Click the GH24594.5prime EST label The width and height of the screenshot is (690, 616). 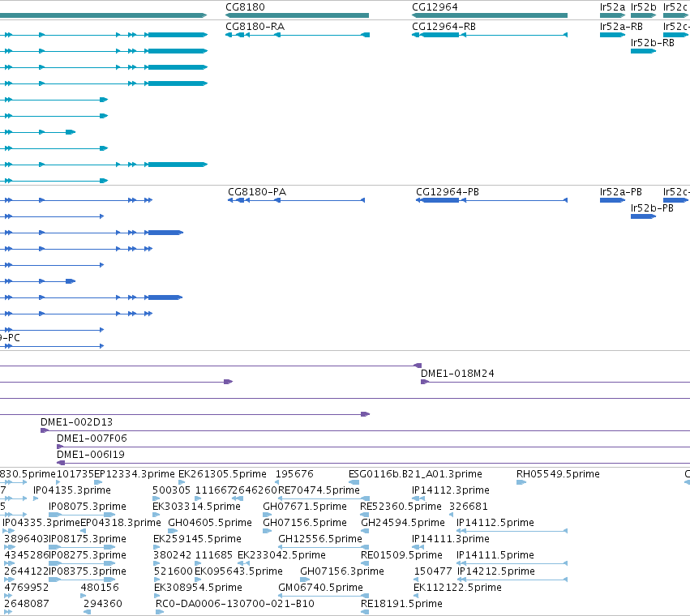click(x=403, y=523)
